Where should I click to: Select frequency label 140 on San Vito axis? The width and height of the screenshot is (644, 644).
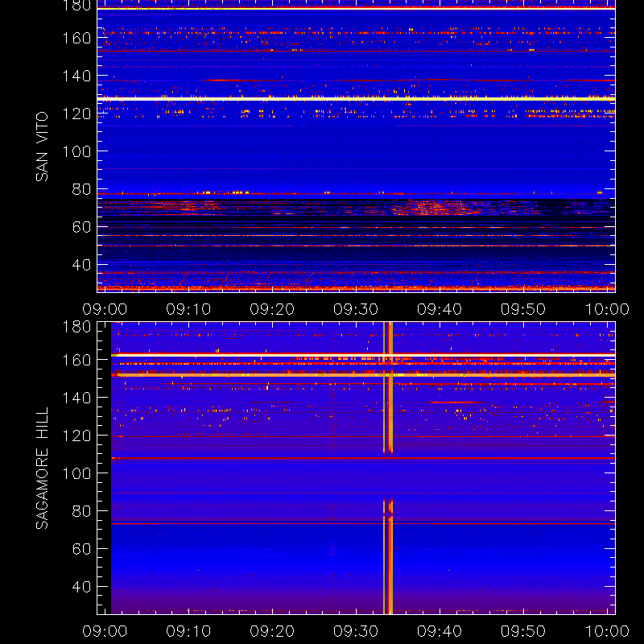click(76, 76)
